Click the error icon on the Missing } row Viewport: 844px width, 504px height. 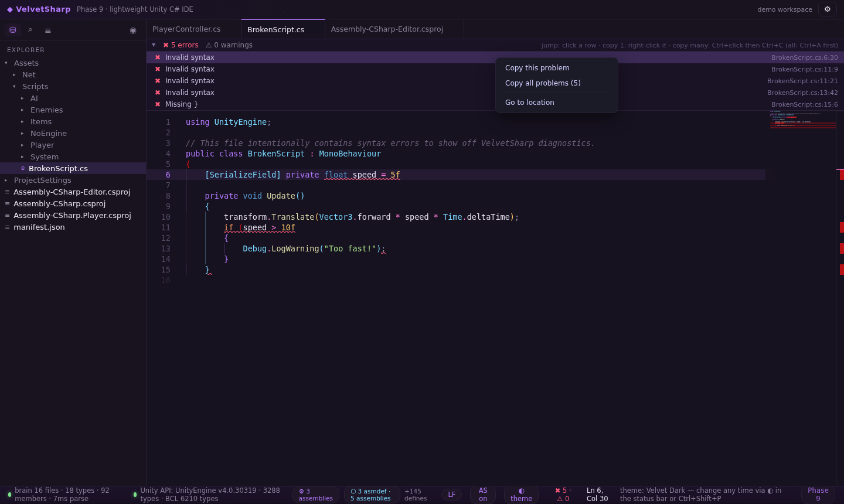(158, 104)
